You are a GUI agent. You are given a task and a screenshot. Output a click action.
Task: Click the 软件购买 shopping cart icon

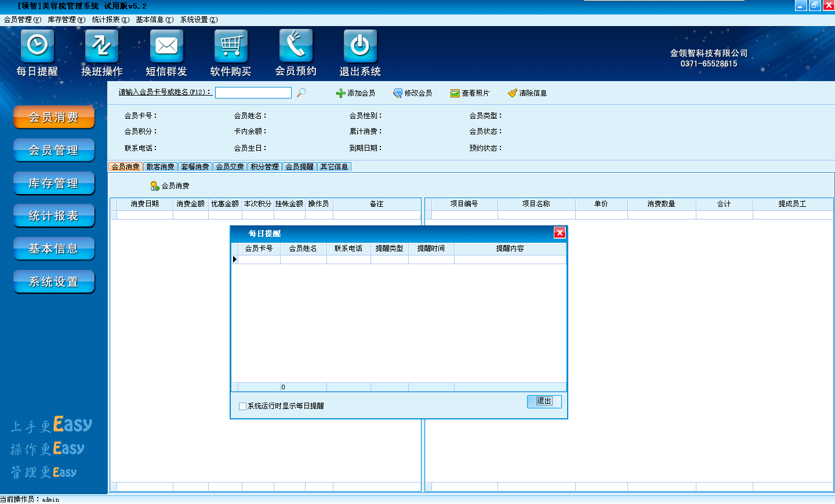pyautogui.click(x=231, y=46)
